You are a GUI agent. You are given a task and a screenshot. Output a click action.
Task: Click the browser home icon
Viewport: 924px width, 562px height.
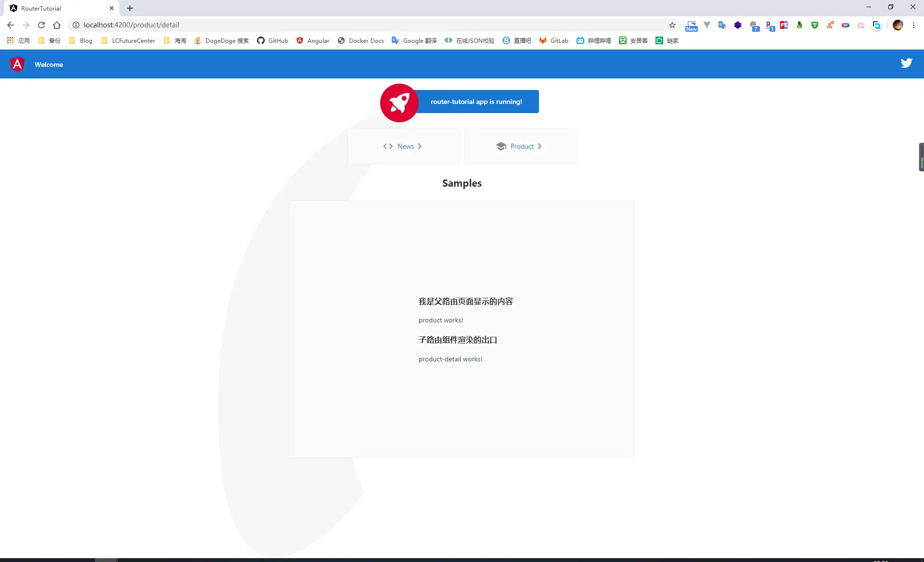point(57,25)
